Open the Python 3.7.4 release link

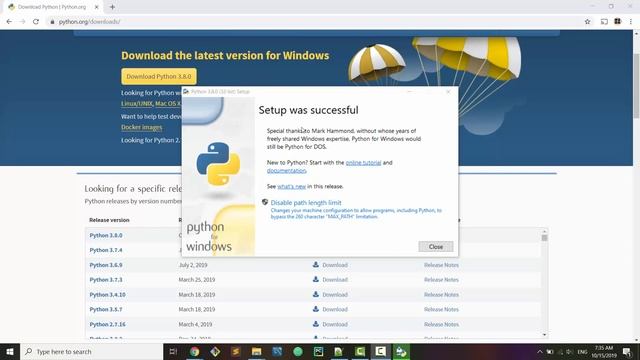coord(106,250)
